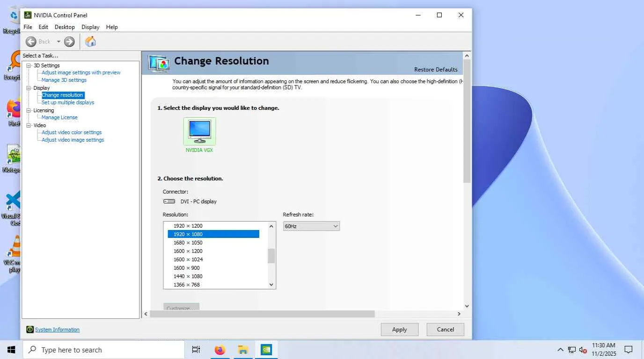Click the main panel horizontal scrollbar thumb
The image size is (644, 359).
262,314
